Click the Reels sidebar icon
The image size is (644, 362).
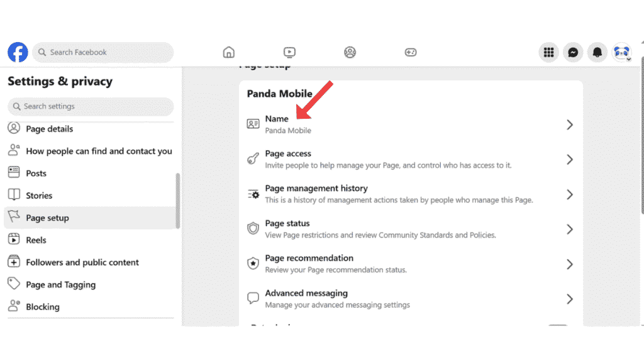point(14,239)
